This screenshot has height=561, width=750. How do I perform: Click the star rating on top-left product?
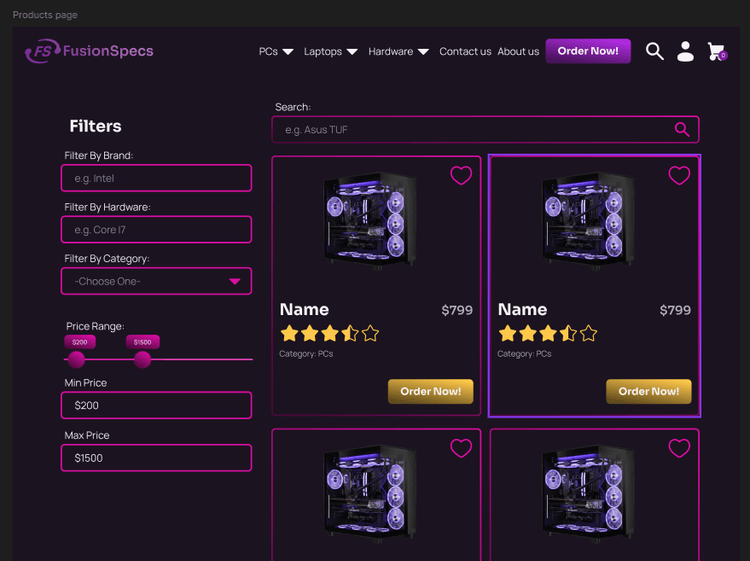(330, 333)
